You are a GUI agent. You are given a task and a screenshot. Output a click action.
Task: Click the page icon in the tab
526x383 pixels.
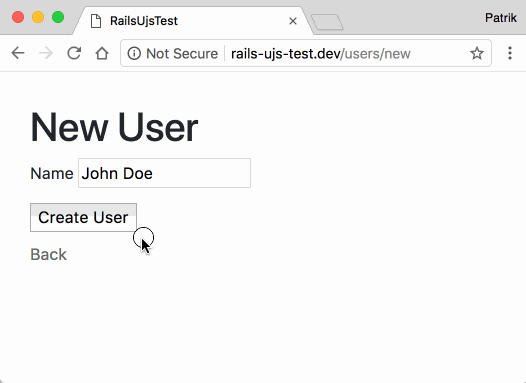(96, 21)
